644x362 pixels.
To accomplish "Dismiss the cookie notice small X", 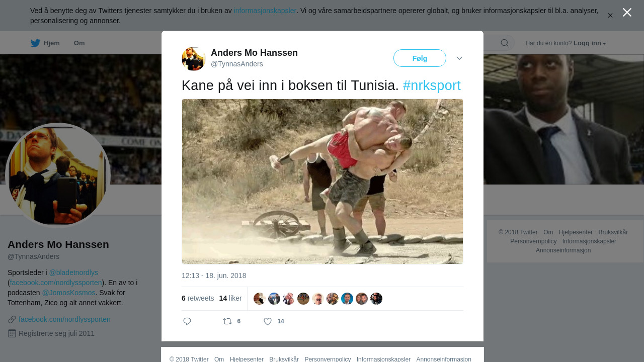I will pos(610,16).
